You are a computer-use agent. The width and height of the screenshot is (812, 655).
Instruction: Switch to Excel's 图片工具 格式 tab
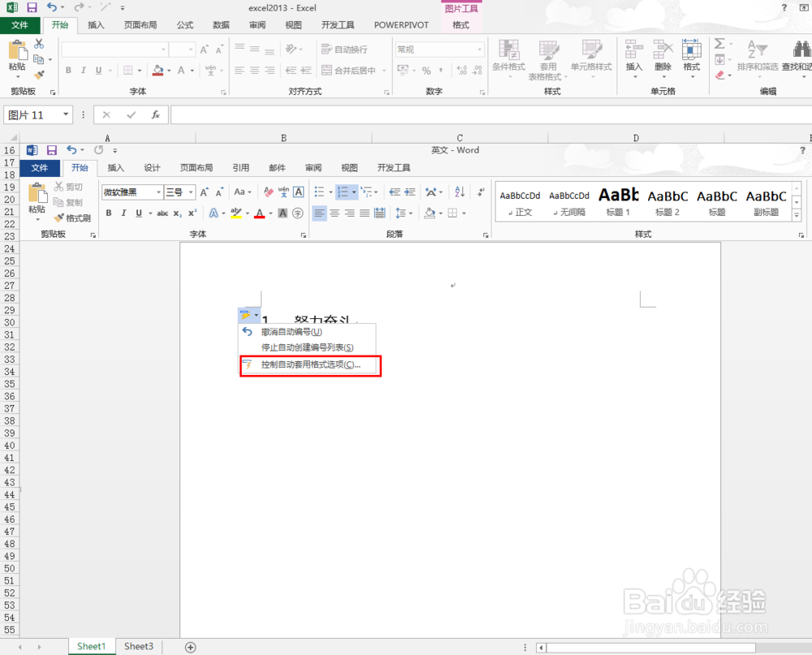point(461,25)
